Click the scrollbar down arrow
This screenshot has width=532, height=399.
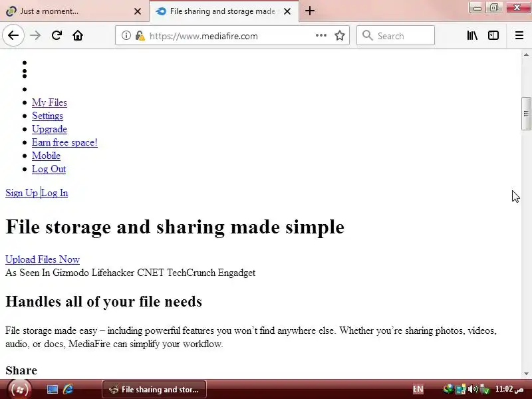[x=526, y=374]
